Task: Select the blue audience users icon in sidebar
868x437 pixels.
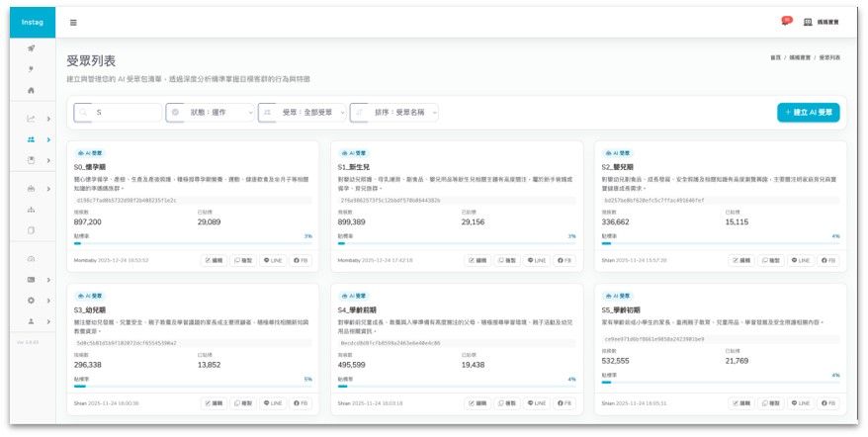Action: [31, 139]
